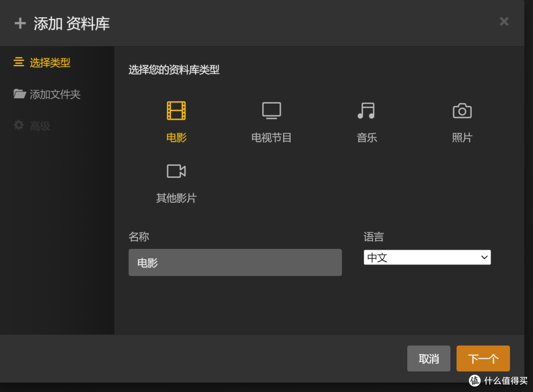Click the orange 下一个 button
The height and width of the screenshot is (392, 533).
[483, 358]
